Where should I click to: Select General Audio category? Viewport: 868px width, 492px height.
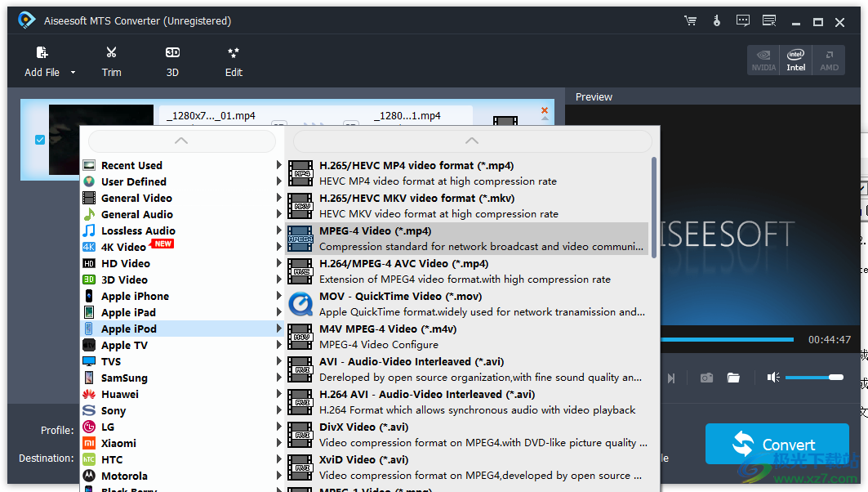point(183,214)
